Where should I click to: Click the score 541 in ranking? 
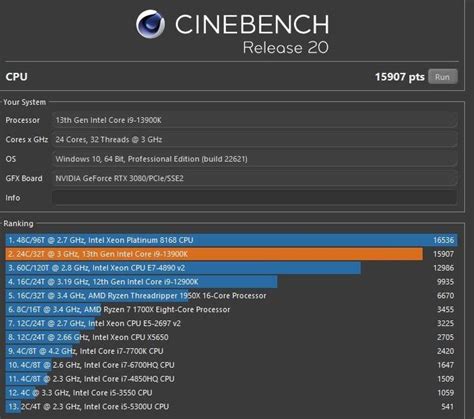coord(447,406)
